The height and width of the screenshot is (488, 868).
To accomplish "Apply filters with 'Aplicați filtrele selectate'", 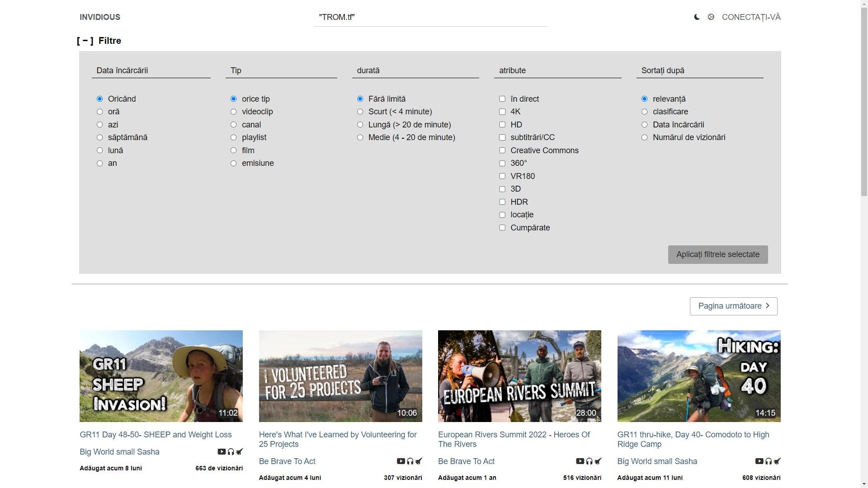I will tap(718, 254).
